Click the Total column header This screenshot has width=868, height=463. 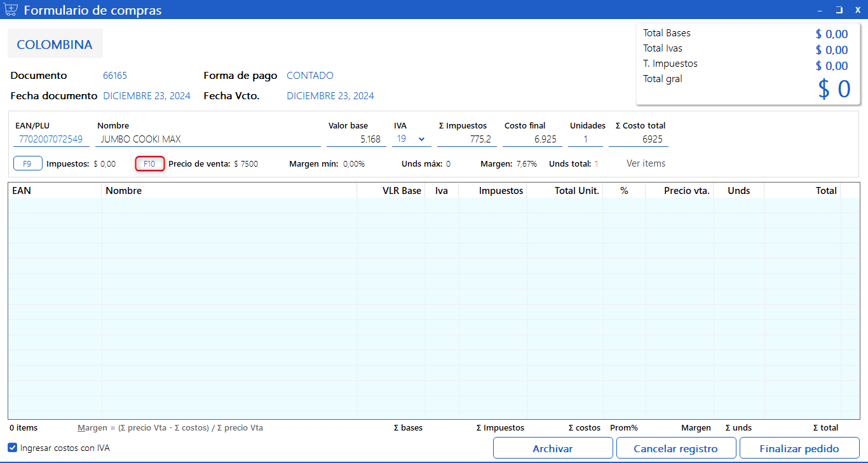pos(802,190)
